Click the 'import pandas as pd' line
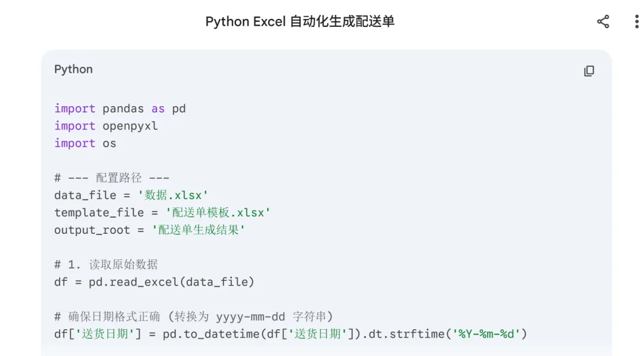The height and width of the screenshot is (356, 644). (x=120, y=109)
